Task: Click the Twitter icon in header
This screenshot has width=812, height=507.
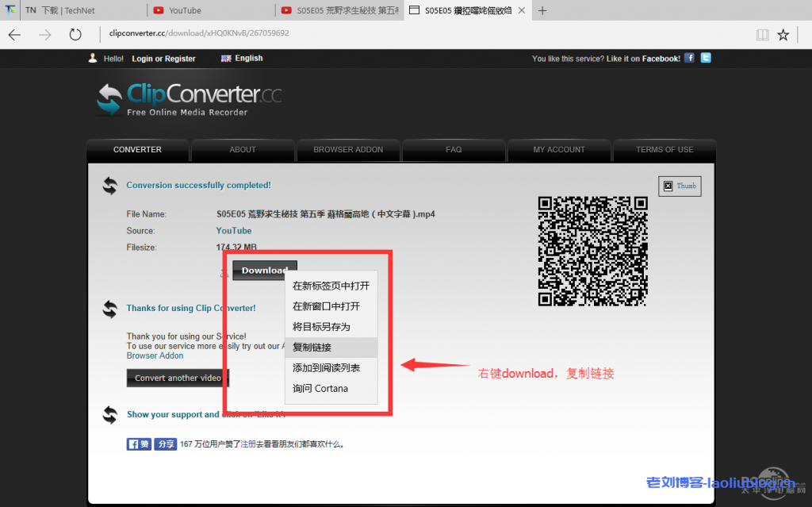Action: tap(706, 58)
